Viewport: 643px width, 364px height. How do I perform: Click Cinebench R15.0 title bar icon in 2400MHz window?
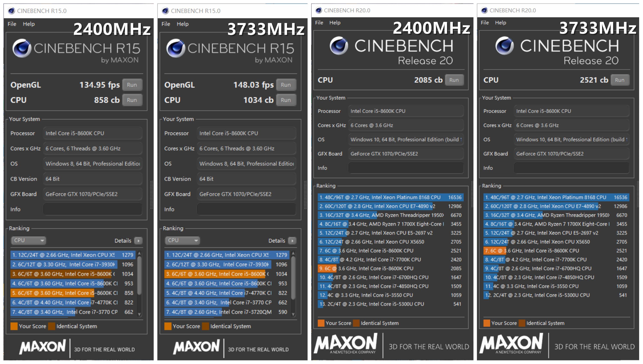pyautogui.click(x=11, y=11)
